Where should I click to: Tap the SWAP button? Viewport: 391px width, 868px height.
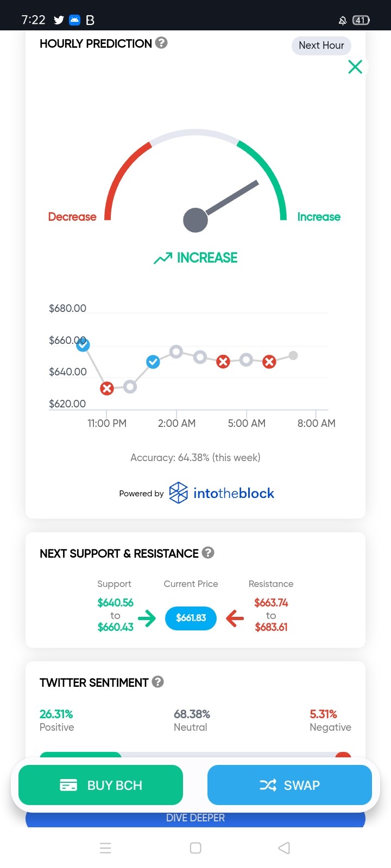(289, 785)
